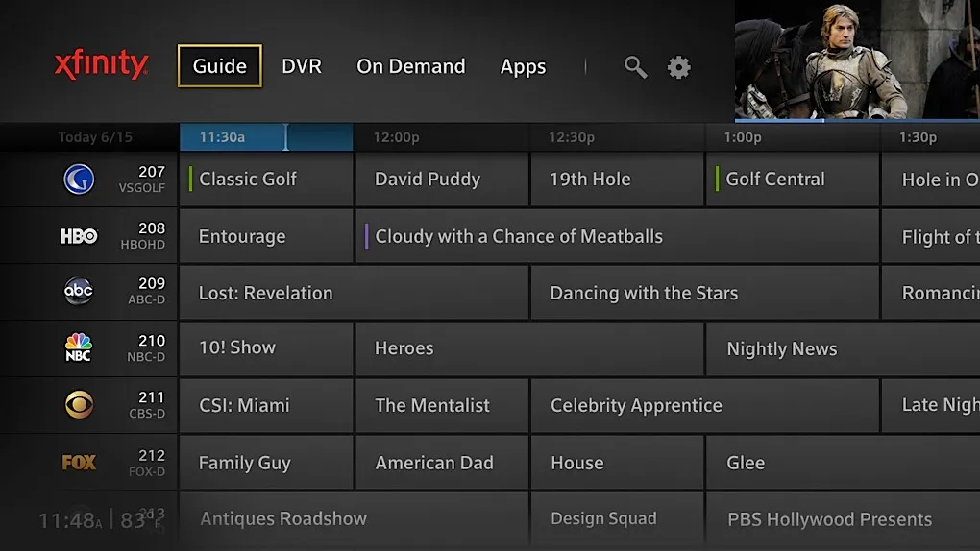Select the Lost: Revelation program
The width and height of the screenshot is (980, 551).
pos(354,293)
